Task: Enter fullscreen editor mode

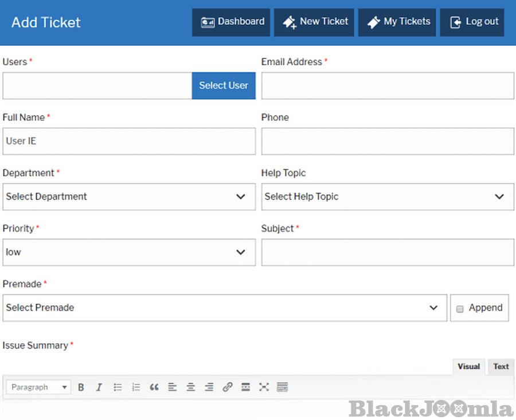Action: [264, 387]
